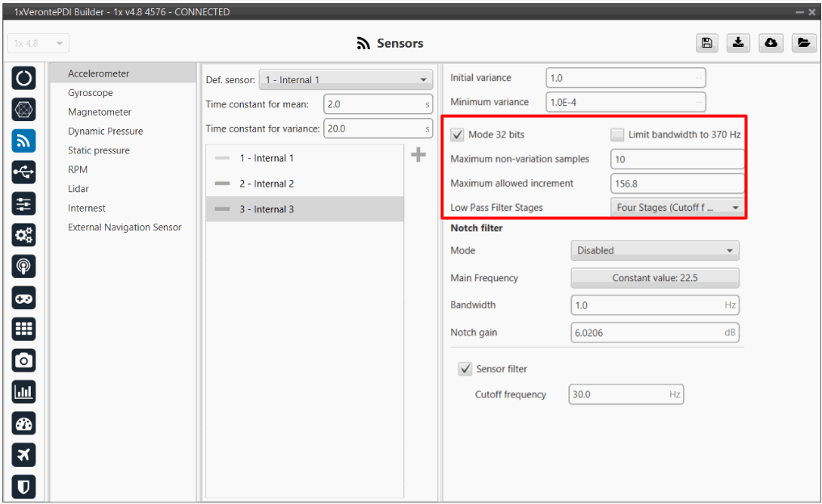This screenshot has height=504, width=822.
Task: Open the USB connections panel
Action: pos(23,171)
